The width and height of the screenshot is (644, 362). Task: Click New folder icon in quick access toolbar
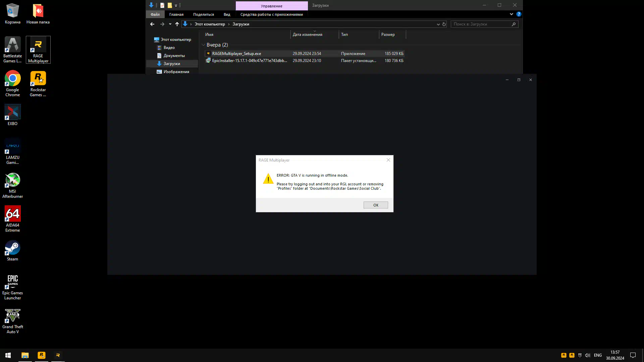(x=170, y=5)
